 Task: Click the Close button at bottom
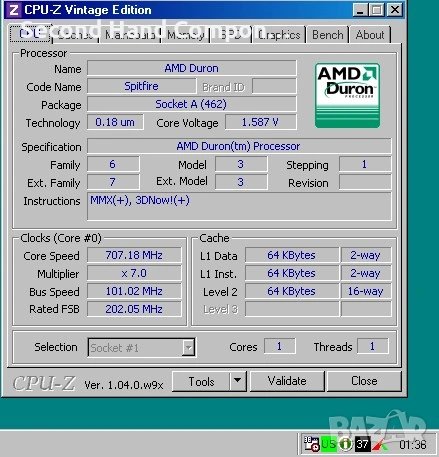pyautogui.click(x=364, y=381)
